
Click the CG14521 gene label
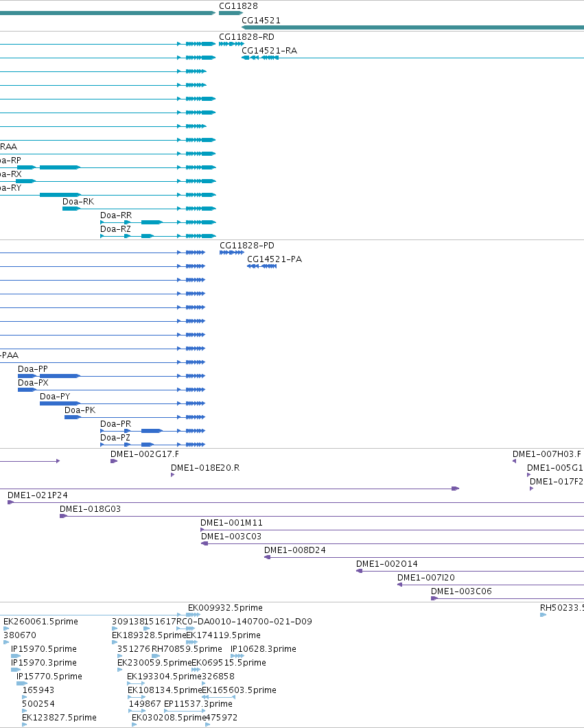click(x=261, y=21)
